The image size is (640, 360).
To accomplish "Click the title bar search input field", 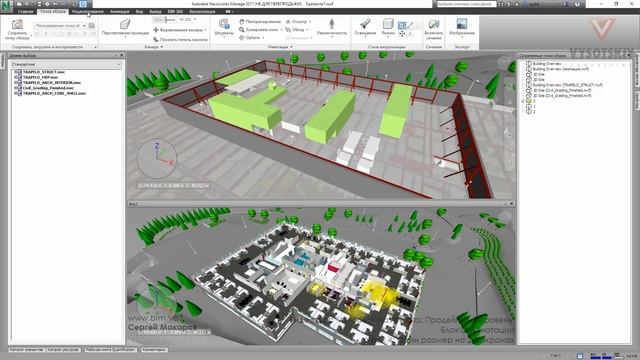I will coord(466,4).
